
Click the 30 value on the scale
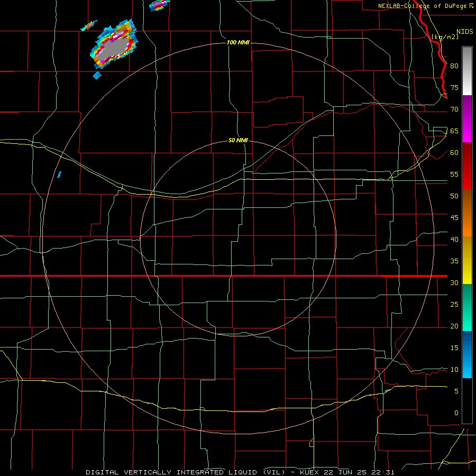[x=454, y=282]
